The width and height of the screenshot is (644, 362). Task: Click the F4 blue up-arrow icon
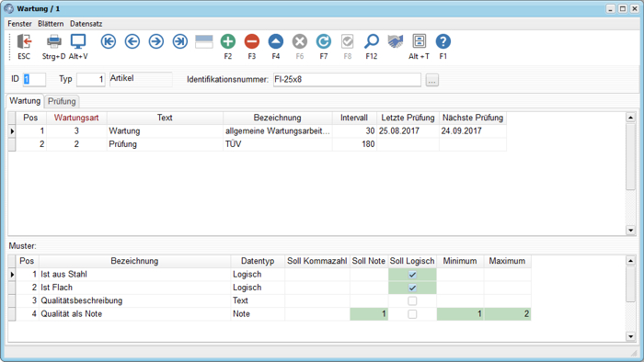pos(276,41)
